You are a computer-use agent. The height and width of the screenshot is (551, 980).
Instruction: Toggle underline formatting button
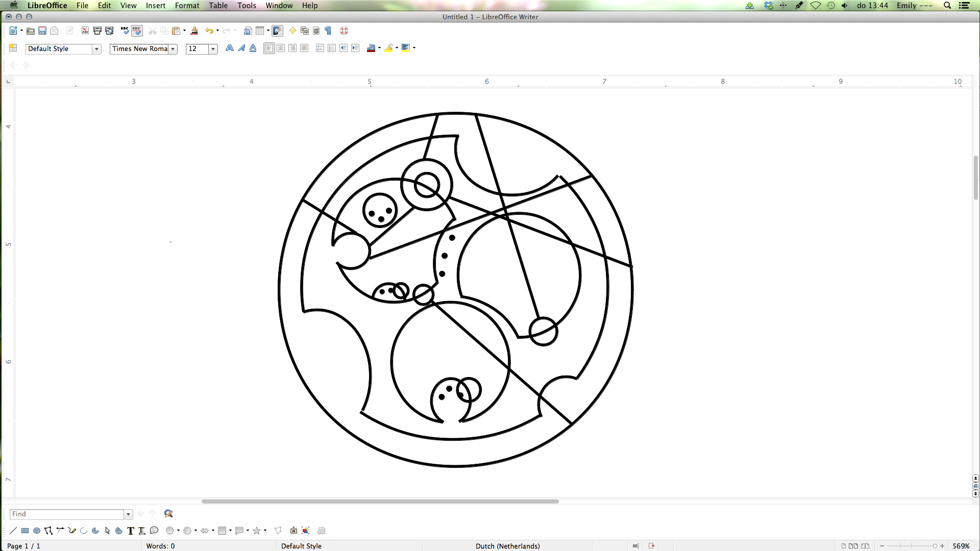pos(253,48)
